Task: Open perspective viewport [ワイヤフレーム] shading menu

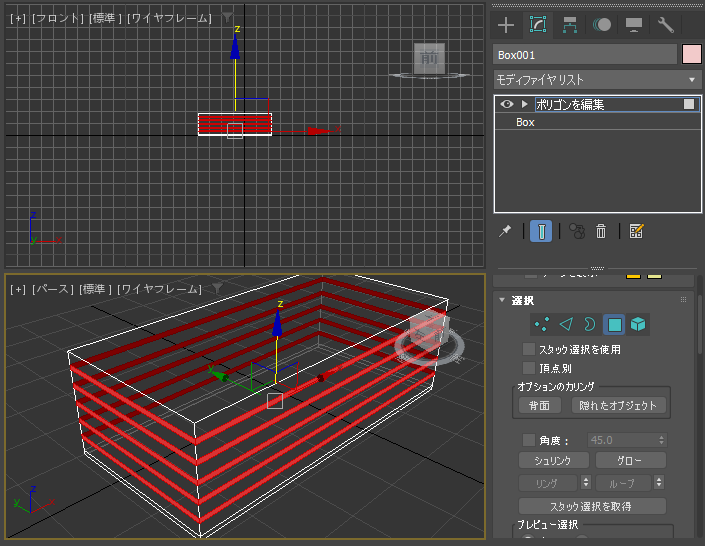Action: (x=160, y=289)
